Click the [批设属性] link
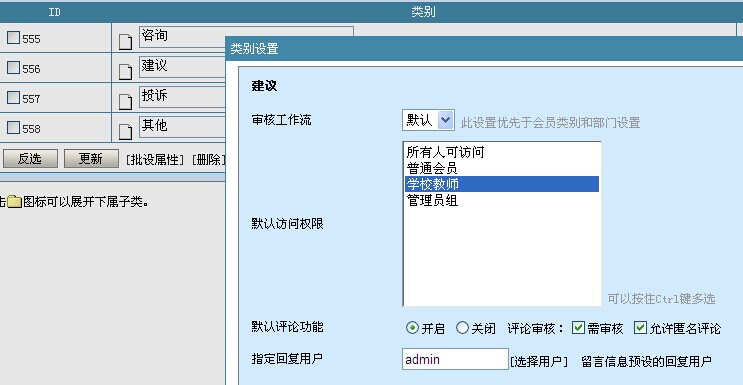743x385 pixels. tap(155, 160)
